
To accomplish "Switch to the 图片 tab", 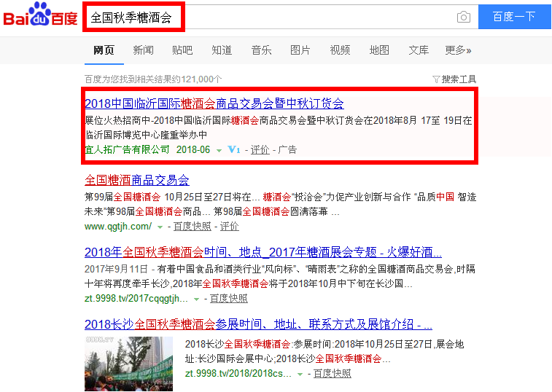I will 300,50.
